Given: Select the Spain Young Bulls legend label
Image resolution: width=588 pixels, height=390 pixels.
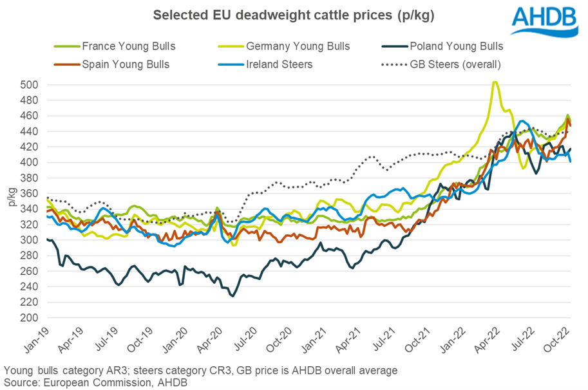Looking at the screenshot, I should coord(126,64).
